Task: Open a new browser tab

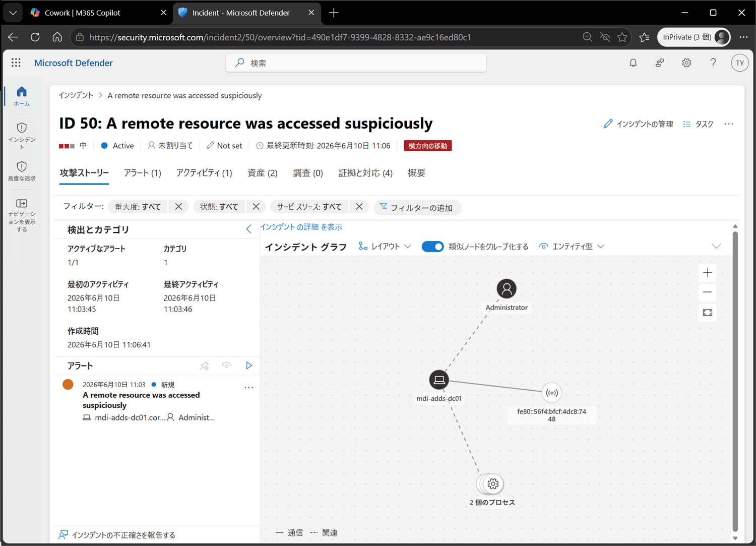Action: 333,13
